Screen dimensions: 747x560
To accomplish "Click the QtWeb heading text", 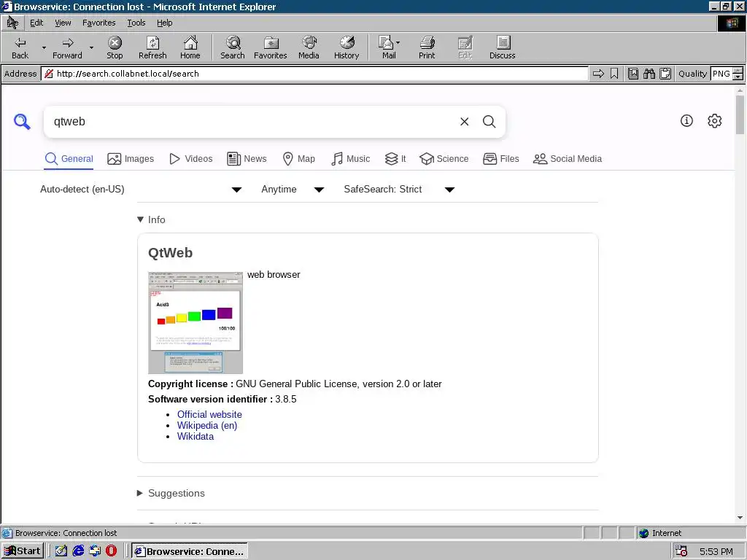I will coord(170,253).
